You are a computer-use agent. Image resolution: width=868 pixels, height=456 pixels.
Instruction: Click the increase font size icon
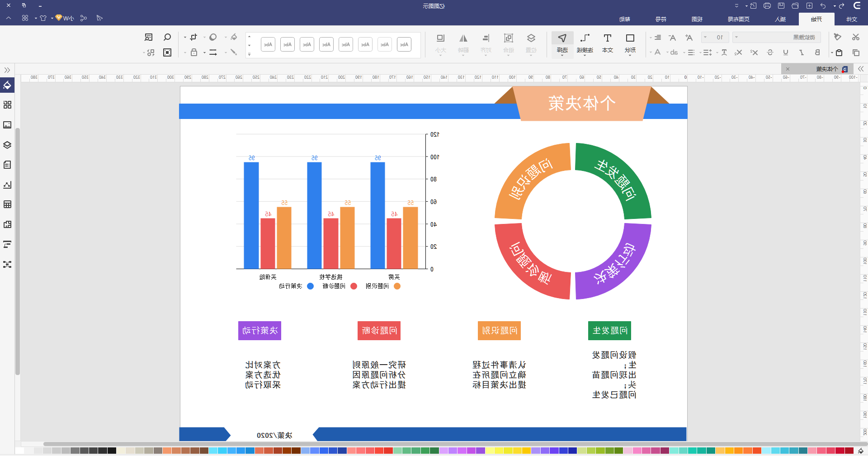(689, 38)
